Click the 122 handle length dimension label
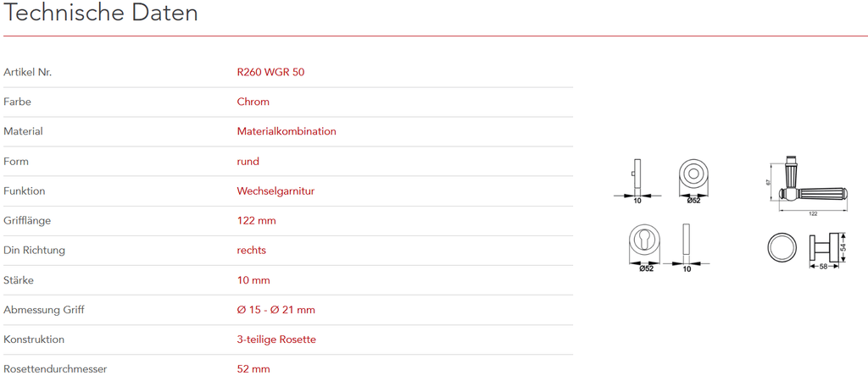The image size is (868, 381). click(x=813, y=213)
